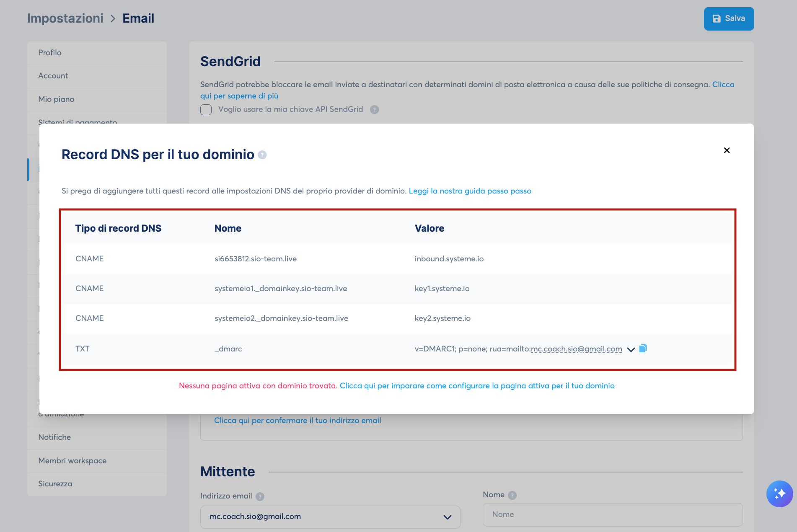Show SendGrid API key help tooltip
The width and height of the screenshot is (797, 532).
click(x=374, y=110)
